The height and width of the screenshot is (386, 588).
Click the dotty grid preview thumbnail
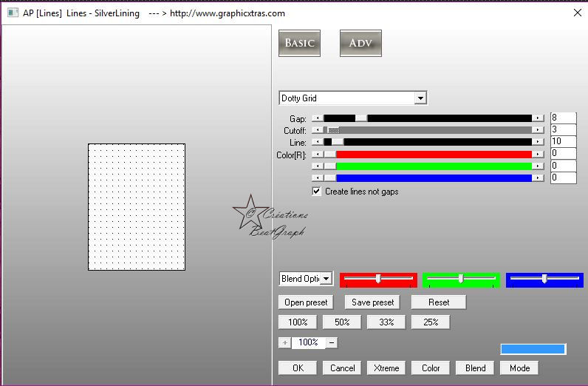click(137, 207)
